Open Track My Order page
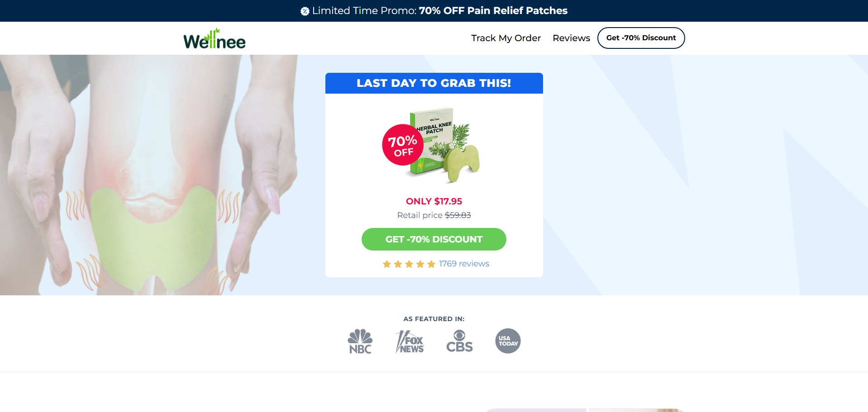 506,38
